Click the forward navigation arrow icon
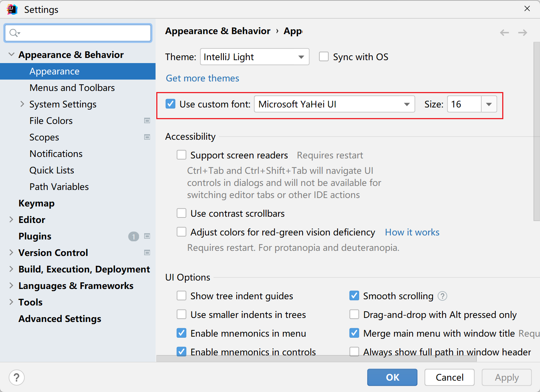The image size is (540, 392). 522,33
